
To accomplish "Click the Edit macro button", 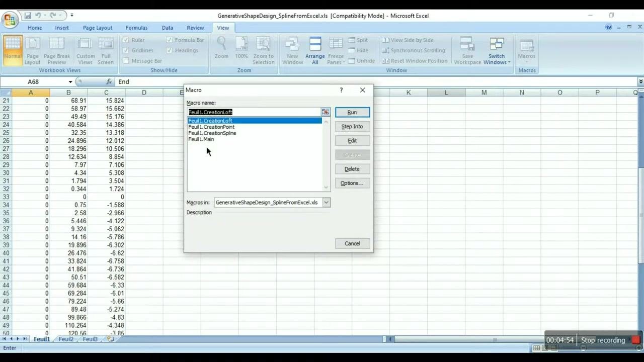I will coord(352,140).
